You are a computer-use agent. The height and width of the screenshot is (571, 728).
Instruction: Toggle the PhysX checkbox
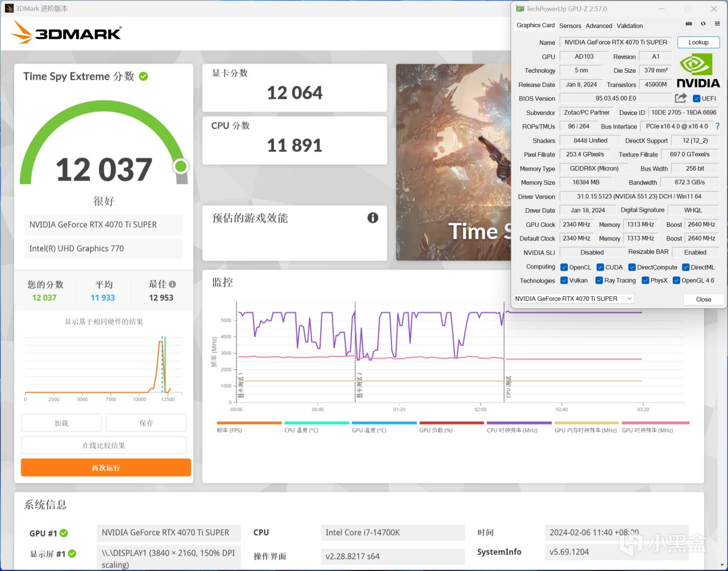pos(645,280)
